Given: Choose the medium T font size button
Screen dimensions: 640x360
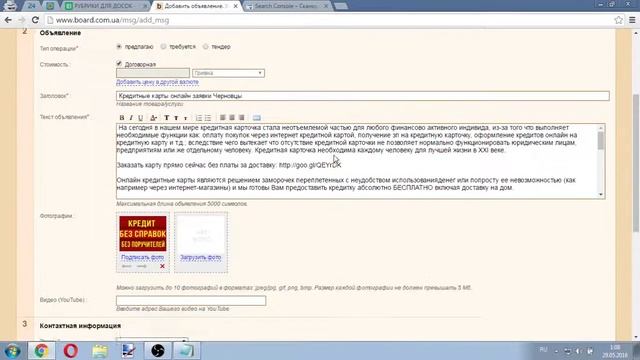Looking at the screenshot, I should pyautogui.click(x=176, y=118).
